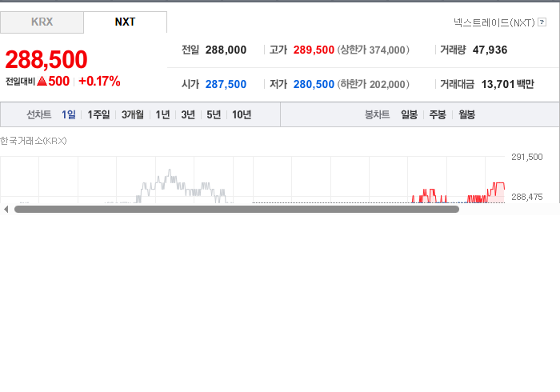Open the 일봉 candlestick chart

point(410,114)
